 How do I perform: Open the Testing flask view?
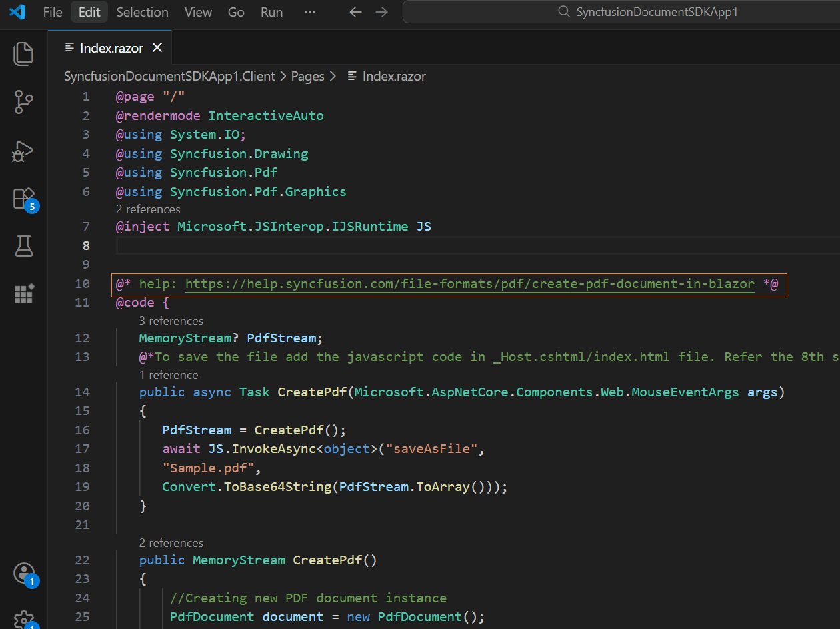point(23,246)
